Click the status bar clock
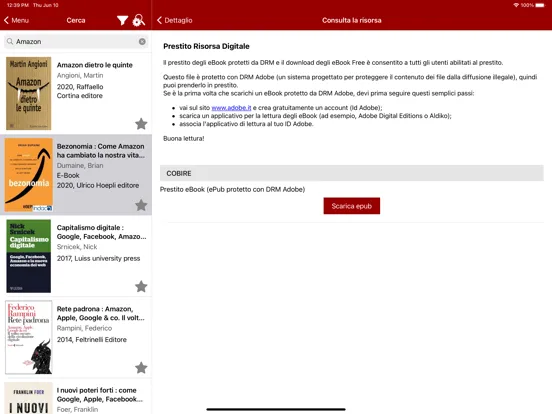 [x=18, y=5]
